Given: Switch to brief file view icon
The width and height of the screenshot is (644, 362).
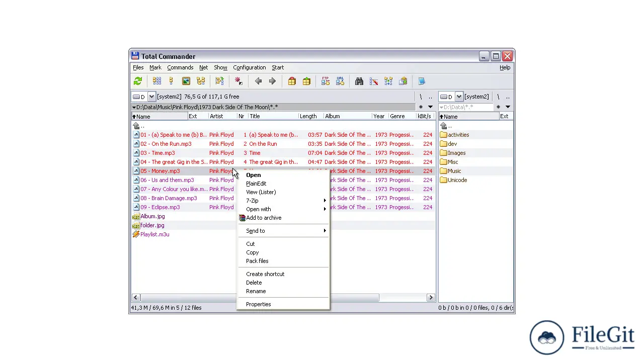Looking at the screenshot, I should [x=157, y=81].
